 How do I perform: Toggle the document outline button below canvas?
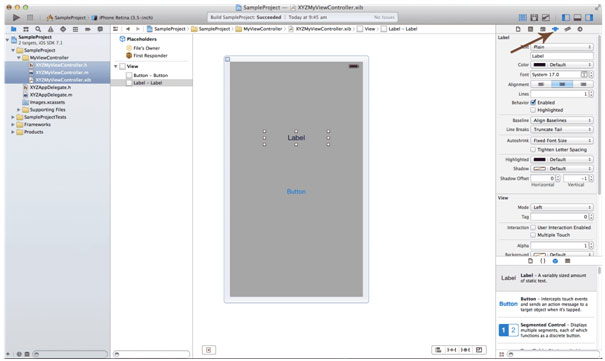pos(209,350)
